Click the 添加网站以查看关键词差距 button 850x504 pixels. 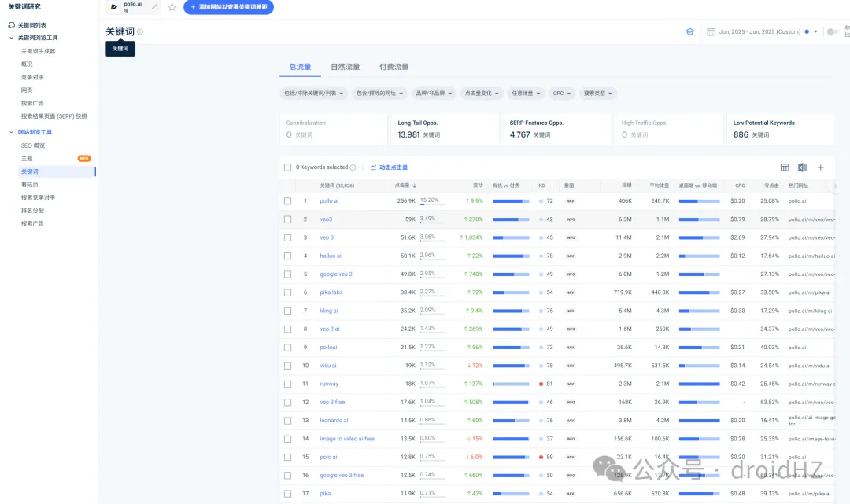click(228, 7)
